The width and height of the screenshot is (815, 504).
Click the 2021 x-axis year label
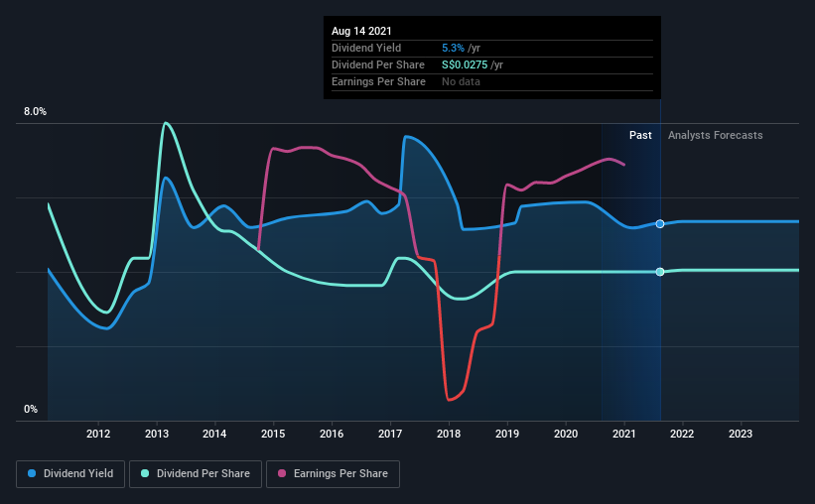click(x=623, y=434)
